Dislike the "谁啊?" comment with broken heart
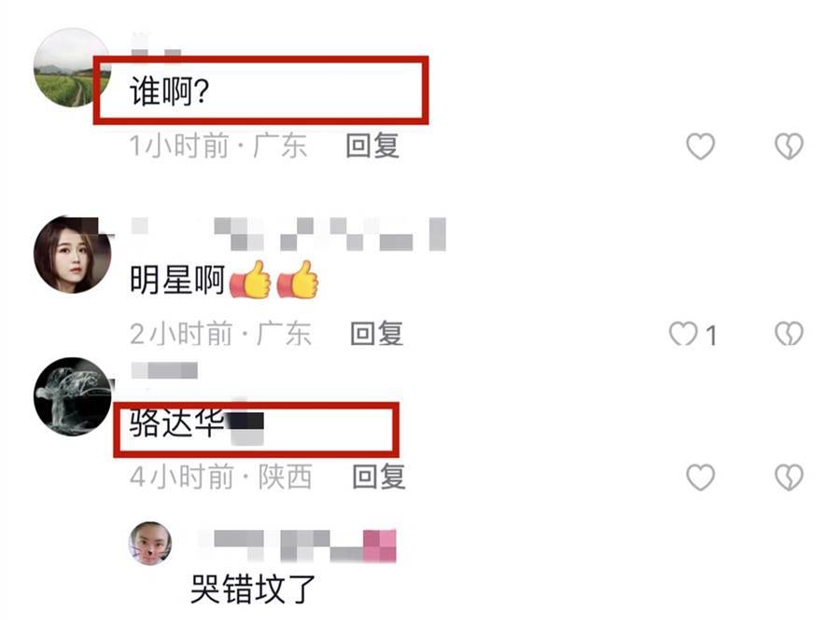Screen dimensions: 840x624 789,146
